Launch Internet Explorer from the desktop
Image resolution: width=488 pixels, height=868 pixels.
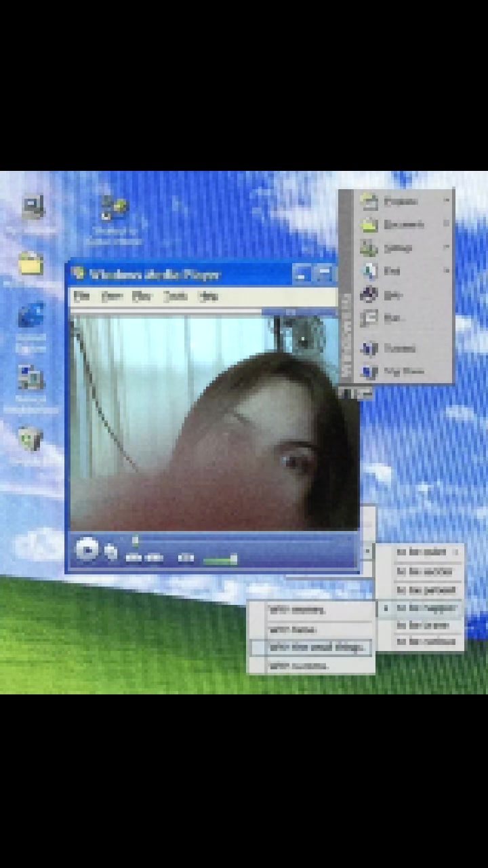pos(31,316)
